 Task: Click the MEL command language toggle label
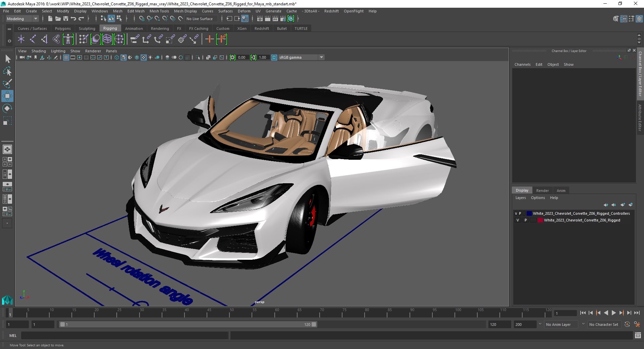coord(13,336)
